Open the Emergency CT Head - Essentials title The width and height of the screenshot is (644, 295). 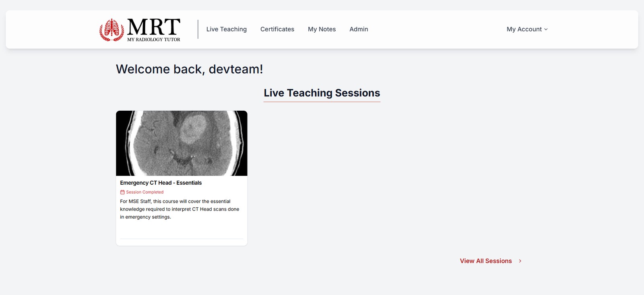161,183
